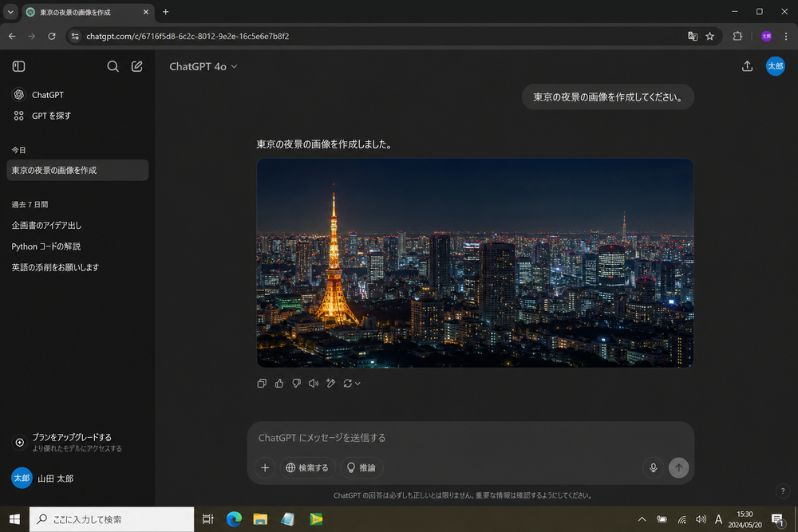View site information icon in address bar
The height and width of the screenshot is (532, 798).
pyautogui.click(x=75, y=36)
